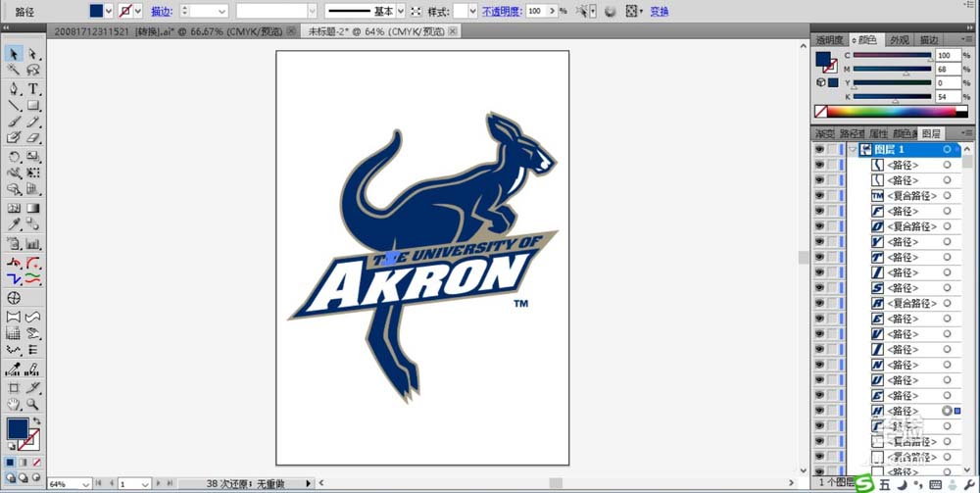The width and height of the screenshot is (980, 493).
Task: Select the Pen tool
Action: pyautogui.click(x=14, y=89)
